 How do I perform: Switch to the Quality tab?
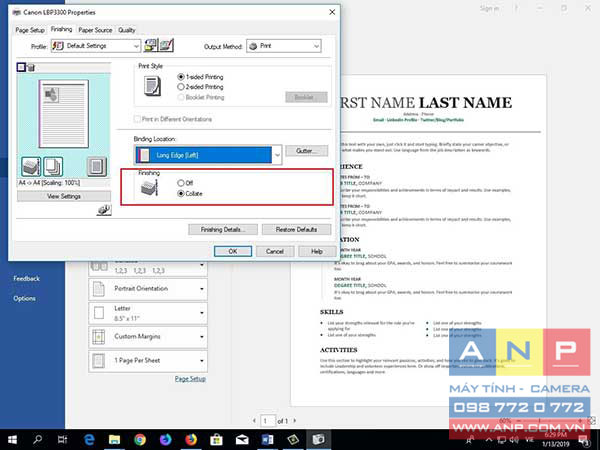(127, 30)
